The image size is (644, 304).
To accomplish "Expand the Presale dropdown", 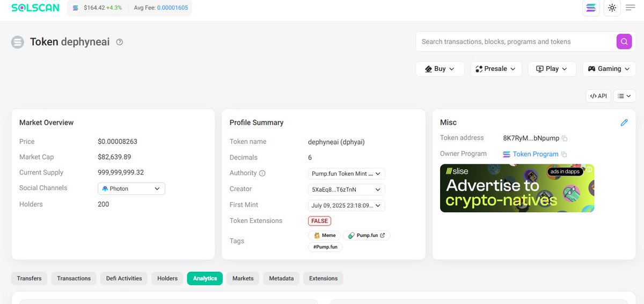I will 496,69.
